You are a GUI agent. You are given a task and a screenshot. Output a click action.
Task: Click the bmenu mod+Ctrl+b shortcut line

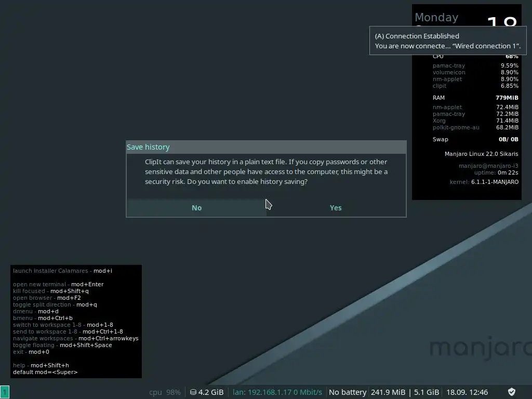click(x=43, y=318)
